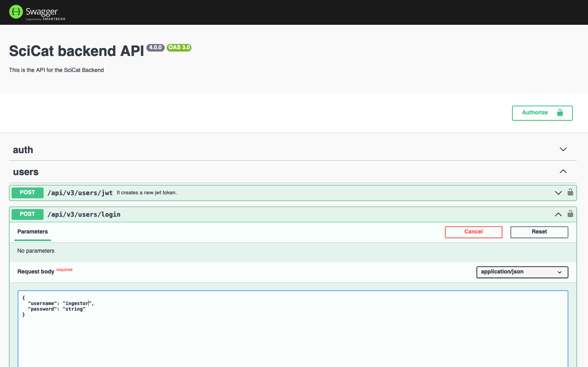Expand the /api/v3/users/jwt endpoint arrow
Image resolution: width=588 pixels, height=367 pixels.
(558, 193)
